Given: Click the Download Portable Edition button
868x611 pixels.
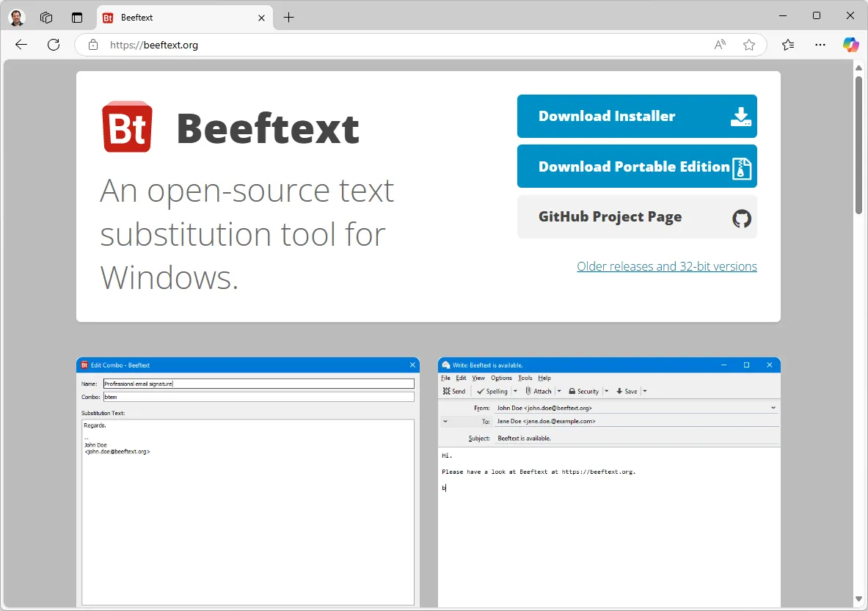Looking at the screenshot, I should pos(637,166).
